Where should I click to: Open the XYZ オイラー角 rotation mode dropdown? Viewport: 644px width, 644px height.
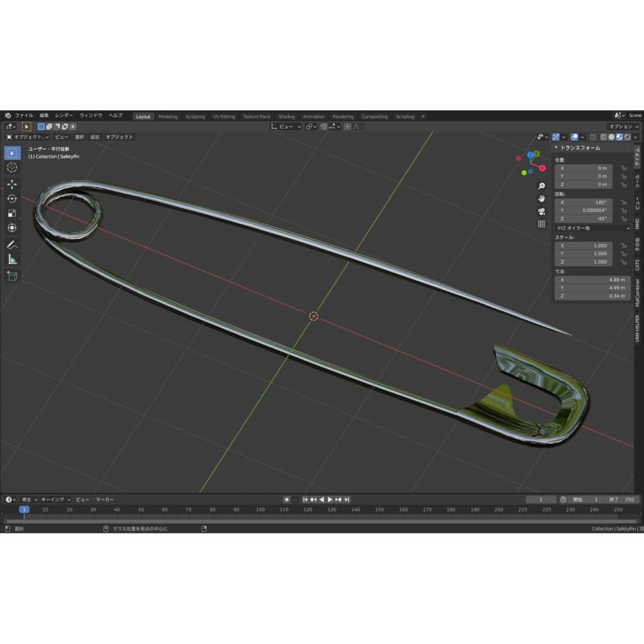point(592,228)
